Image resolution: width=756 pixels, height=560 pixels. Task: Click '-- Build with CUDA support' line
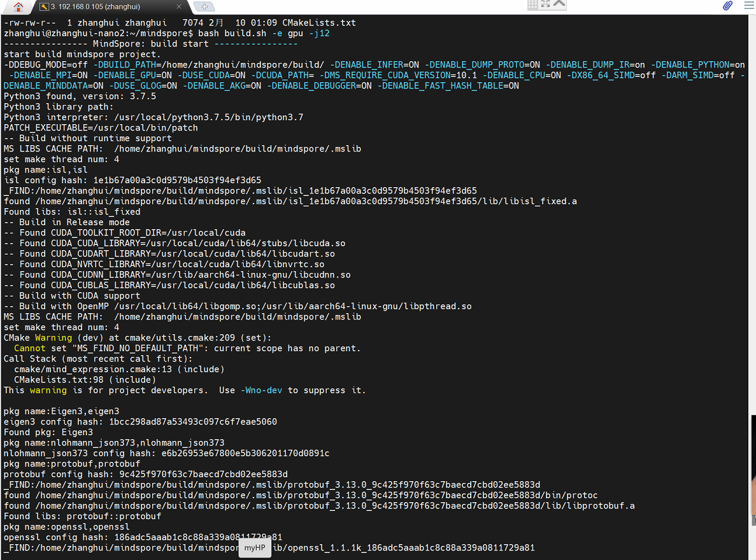coord(72,296)
